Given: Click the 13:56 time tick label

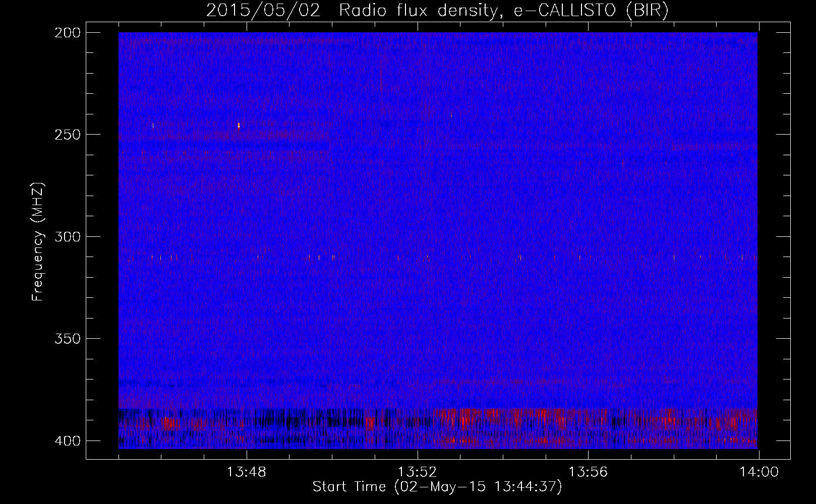Looking at the screenshot, I should [x=588, y=472].
